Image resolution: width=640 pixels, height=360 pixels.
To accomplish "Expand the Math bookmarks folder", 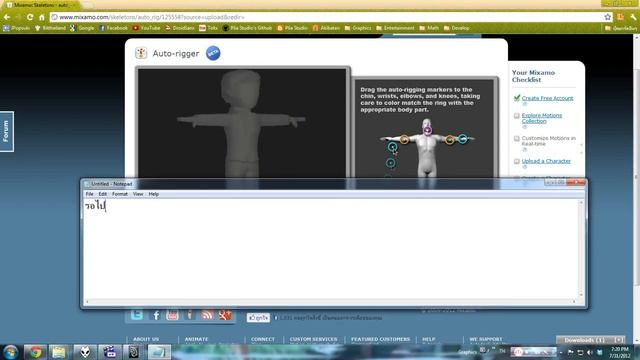I will pyautogui.click(x=429, y=28).
